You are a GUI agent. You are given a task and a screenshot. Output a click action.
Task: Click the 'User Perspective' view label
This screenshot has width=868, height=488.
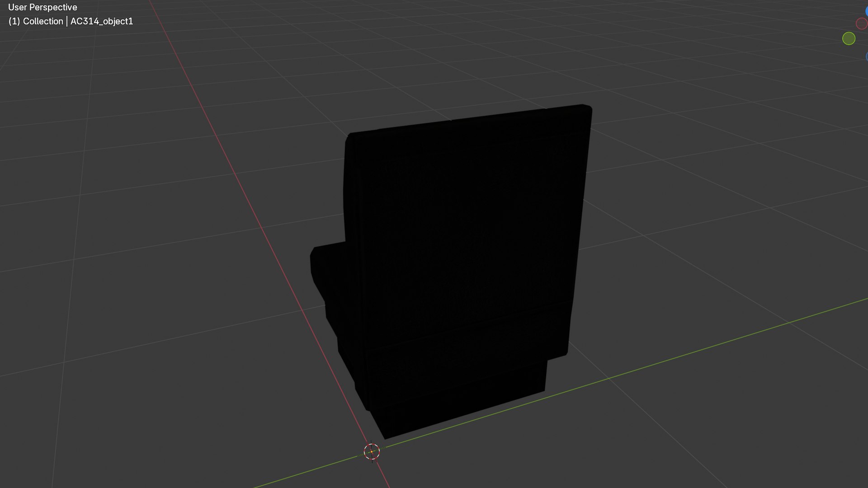tap(42, 7)
